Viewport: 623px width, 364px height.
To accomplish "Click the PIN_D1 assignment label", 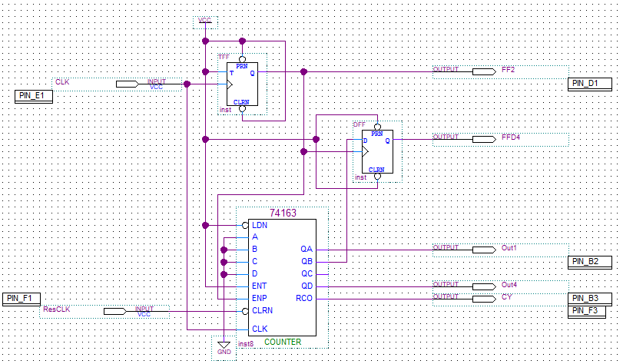I will [590, 84].
